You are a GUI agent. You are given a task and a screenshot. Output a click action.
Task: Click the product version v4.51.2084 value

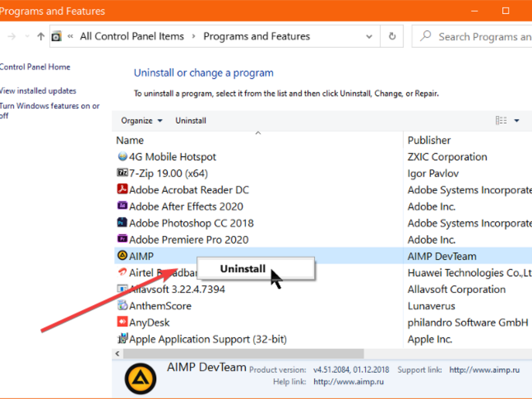tap(351, 370)
